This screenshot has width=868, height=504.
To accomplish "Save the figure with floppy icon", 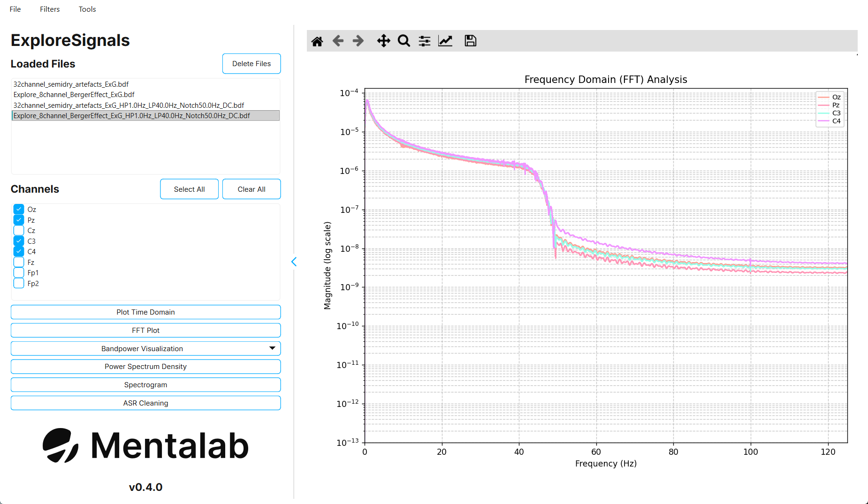I will [470, 41].
